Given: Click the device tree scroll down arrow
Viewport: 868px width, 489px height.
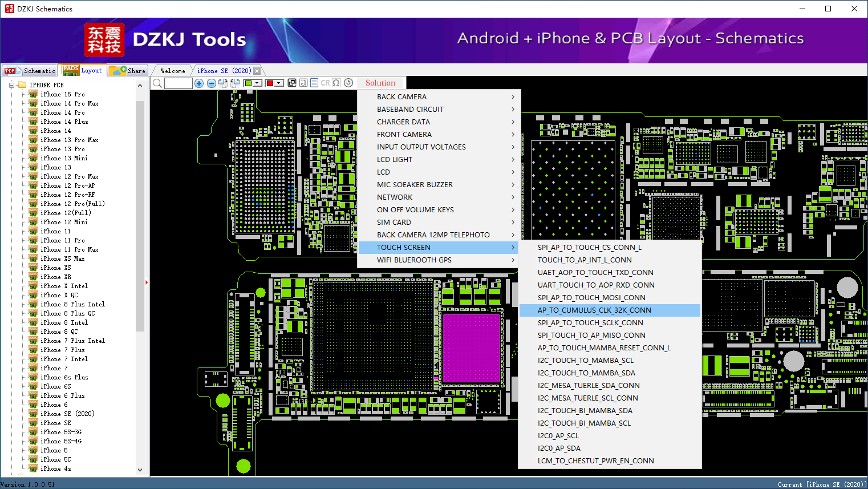Looking at the screenshot, I should pos(140,470).
